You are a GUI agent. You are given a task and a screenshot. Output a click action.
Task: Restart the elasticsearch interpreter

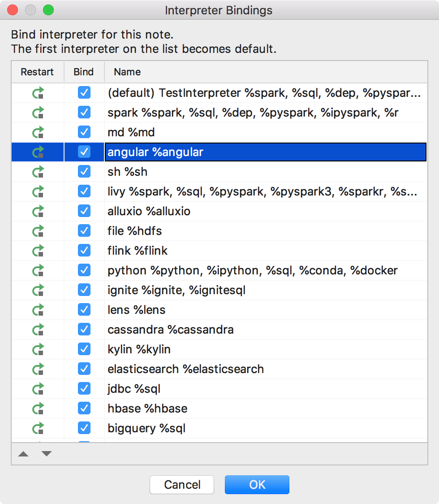[37, 369]
